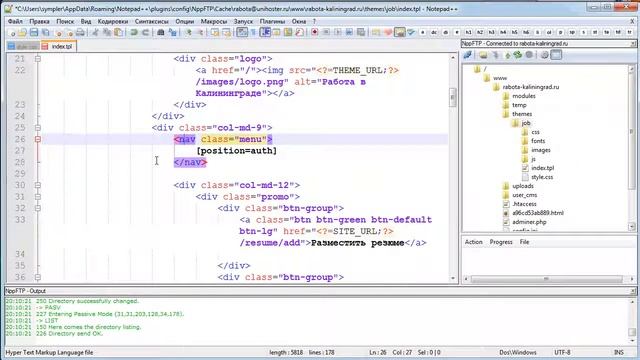Screen dimensions: 640x360
Task: Start macro recording with the red record icon
Action: click(x=315, y=32)
